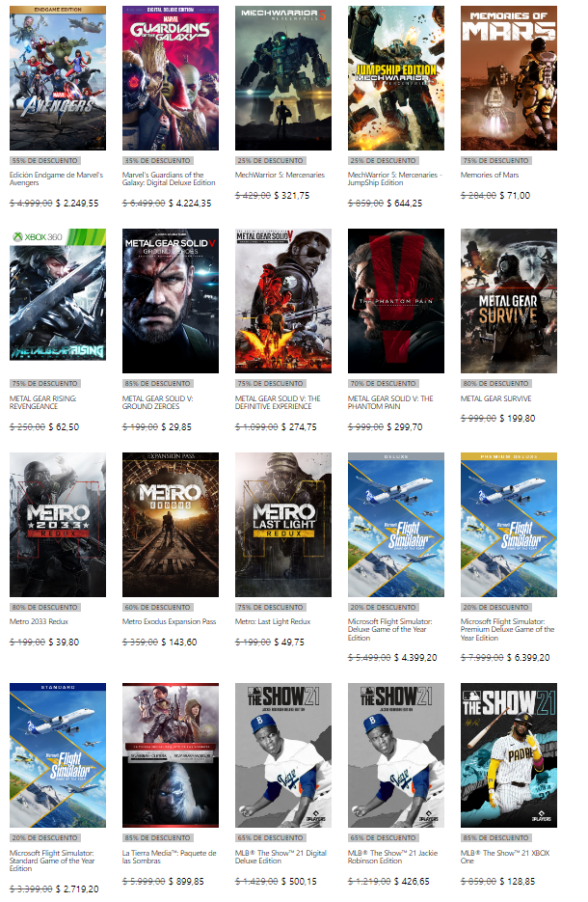Image resolution: width=588 pixels, height=902 pixels.
Task: Open the Memories of Mars cover image
Action: pyautogui.click(x=508, y=77)
